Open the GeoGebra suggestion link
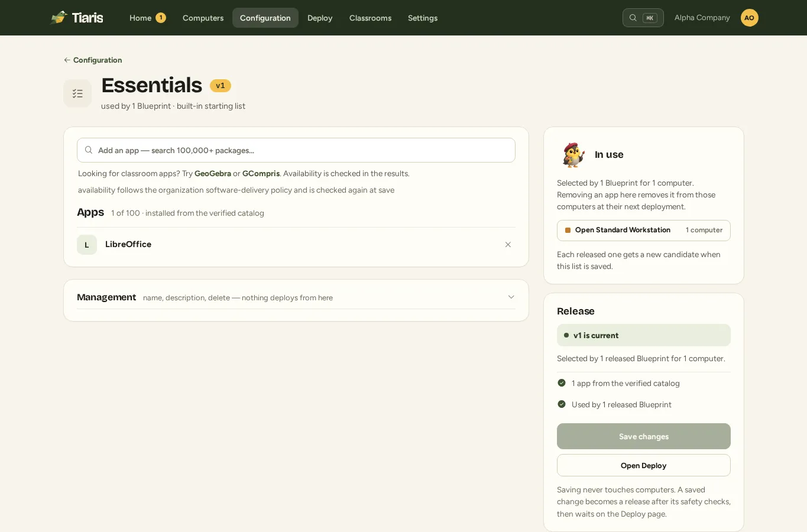807x532 pixels. click(213, 174)
